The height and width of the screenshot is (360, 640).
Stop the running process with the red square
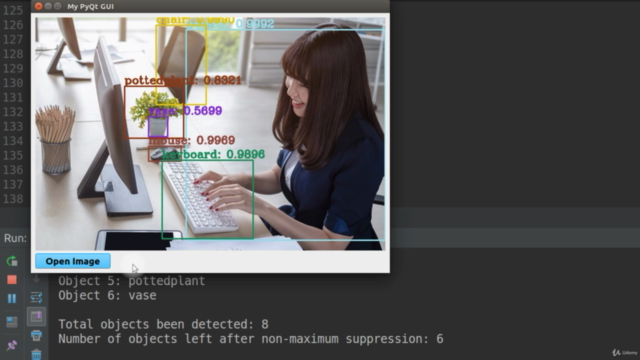point(12,280)
